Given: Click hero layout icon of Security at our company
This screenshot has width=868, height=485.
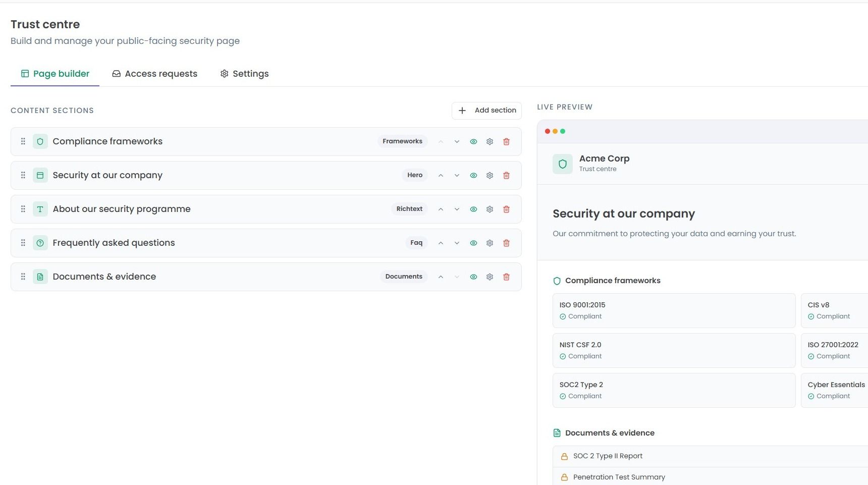Looking at the screenshot, I should pyautogui.click(x=40, y=175).
